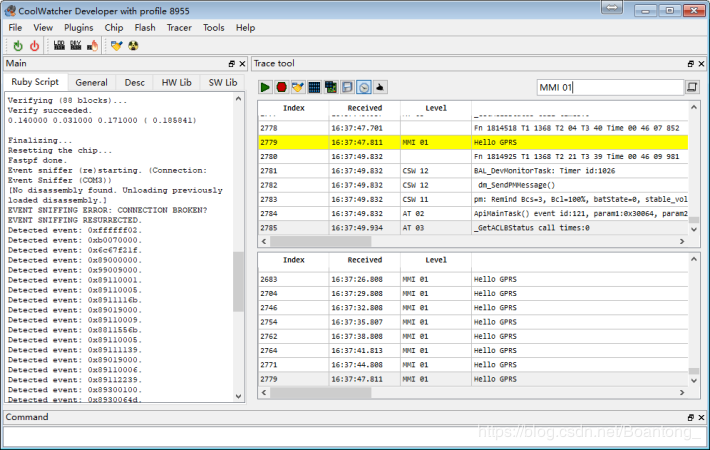The width and height of the screenshot is (710, 450).
Task: Click the upper trace table scroll-up arrow
Action: tap(694, 107)
